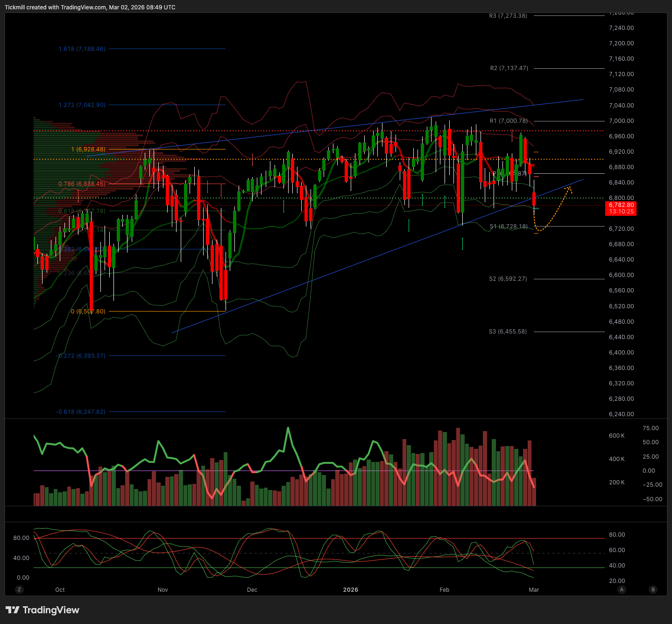
Task: Click the 7,000.00 price on the scale
Action: (621, 121)
